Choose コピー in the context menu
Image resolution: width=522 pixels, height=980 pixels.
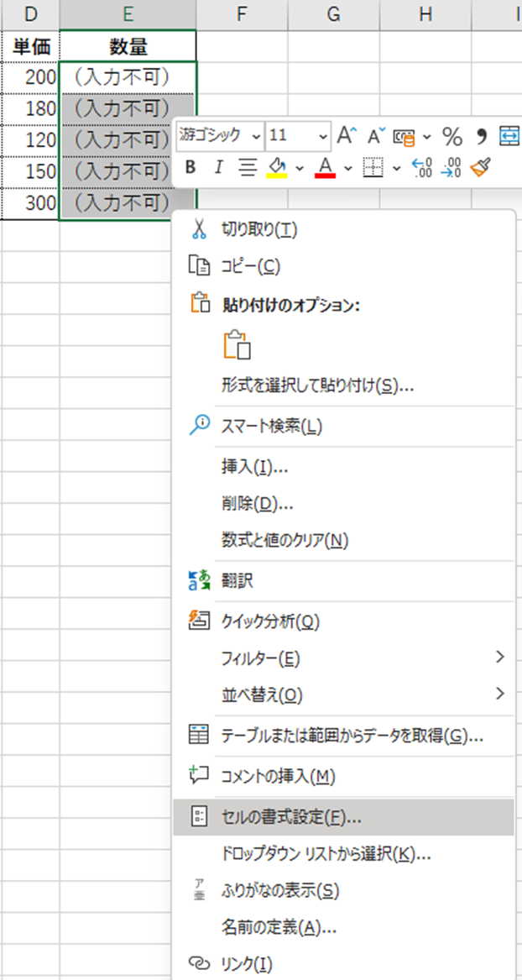click(250, 266)
